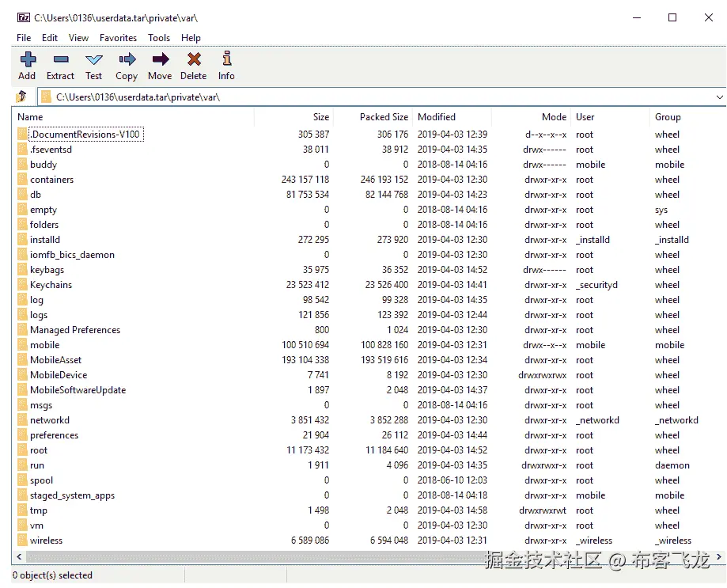The height and width of the screenshot is (588, 727).
Task: Click the horizontal scrollbar left arrow
Action: 19,556
